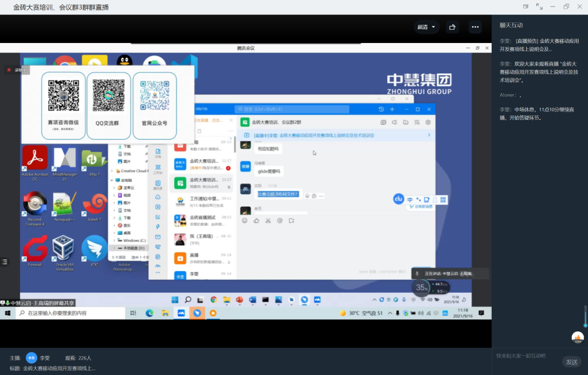Open DingTalk history clock icon
The width and height of the screenshot is (588, 375).
[381, 109]
